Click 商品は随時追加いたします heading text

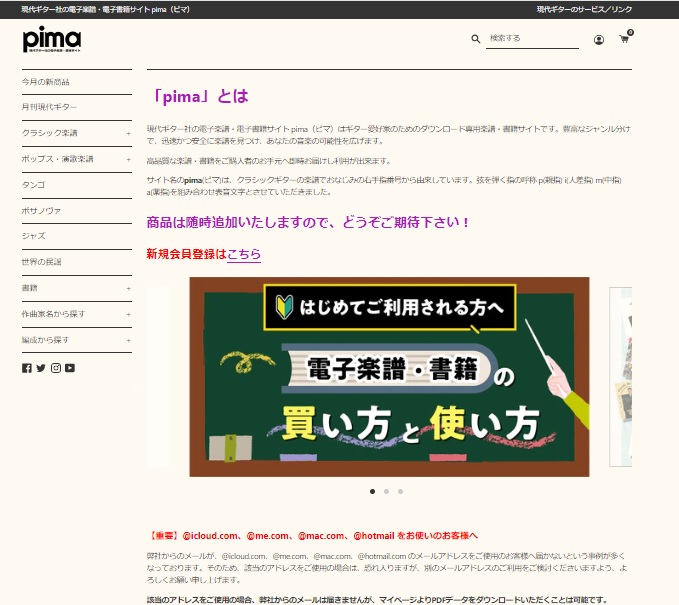tap(307, 222)
